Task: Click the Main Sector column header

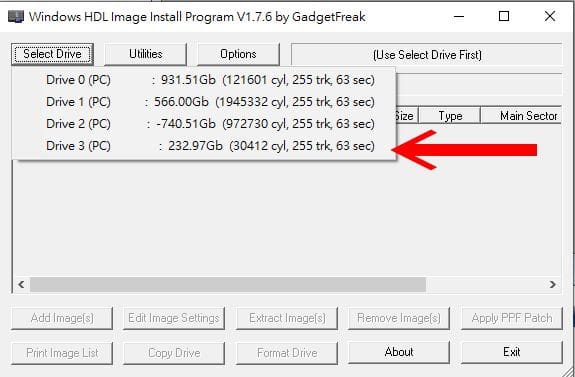Action: pyautogui.click(x=521, y=116)
